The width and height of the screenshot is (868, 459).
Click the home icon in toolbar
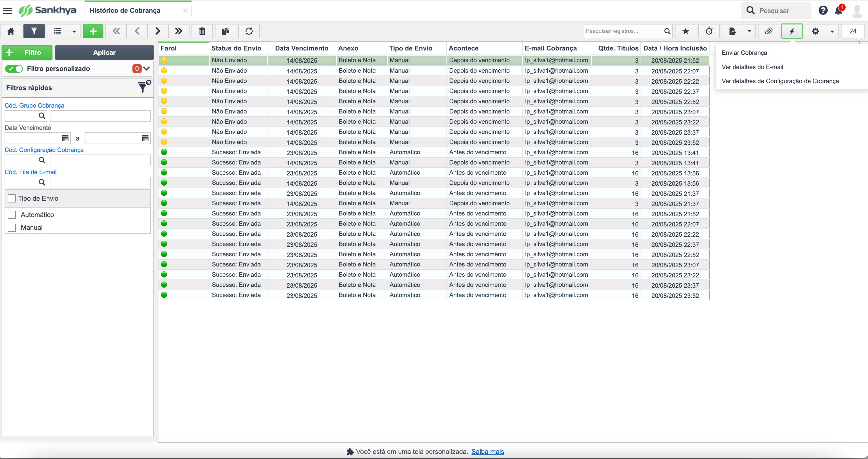coord(11,31)
